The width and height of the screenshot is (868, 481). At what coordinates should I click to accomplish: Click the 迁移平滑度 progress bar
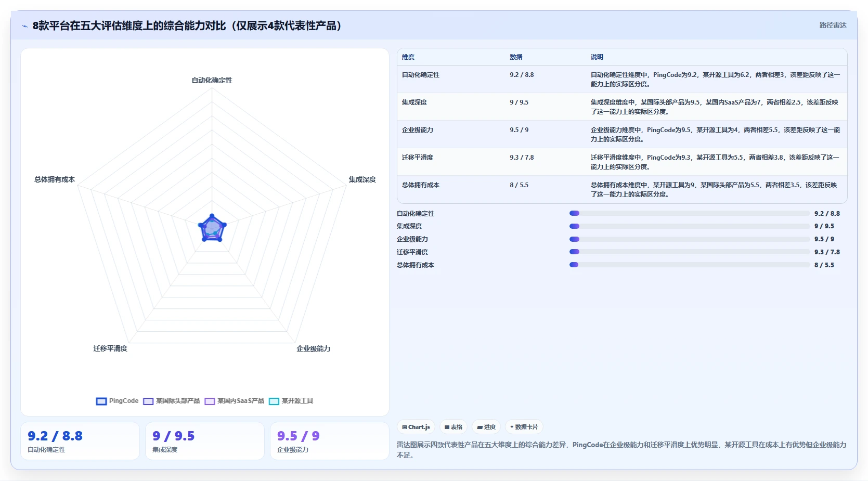point(690,252)
